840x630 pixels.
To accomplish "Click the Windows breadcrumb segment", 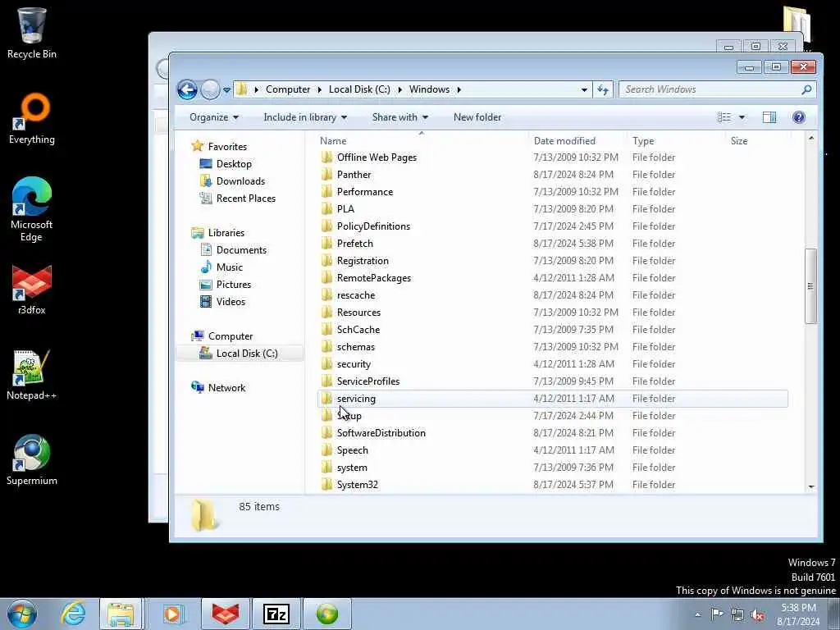I will 429,89.
